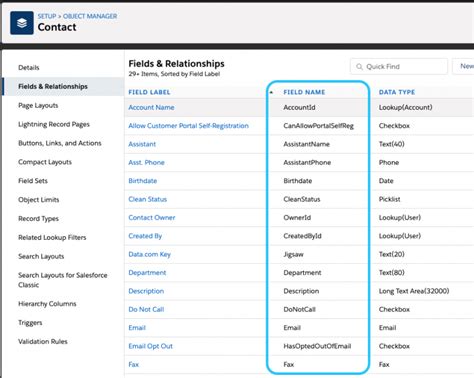Open the Data.com Key field link
The image size is (474, 378).
click(150, 254)
